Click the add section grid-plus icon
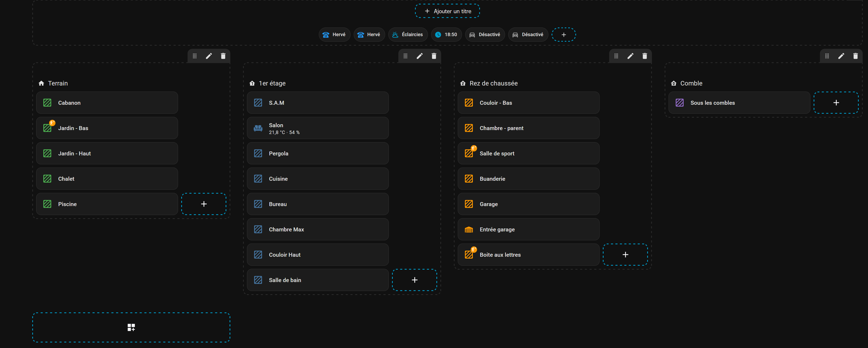 131,327
